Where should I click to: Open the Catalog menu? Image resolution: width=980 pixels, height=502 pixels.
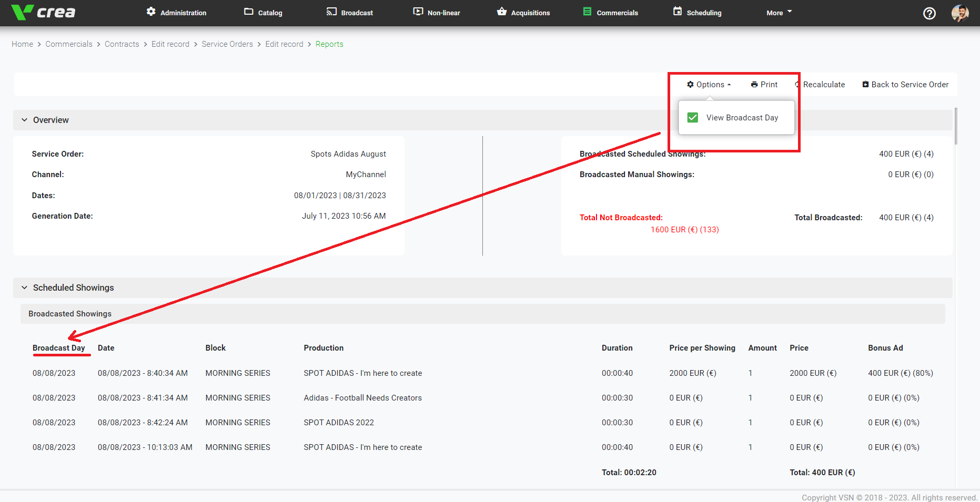point(264,13)
